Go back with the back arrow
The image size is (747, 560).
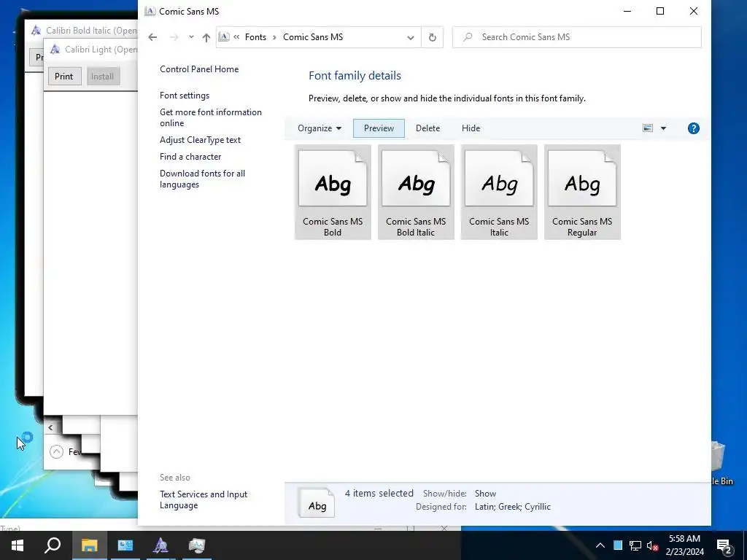click(x=152, y=37)
